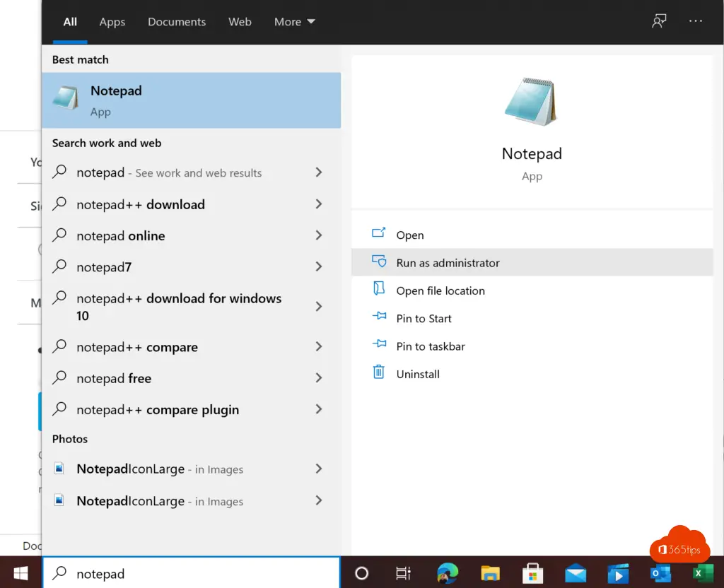Select 'notepad++ download for windows 10' suggestion
Screen dimensions: 724x588
(x=191, y=307)
